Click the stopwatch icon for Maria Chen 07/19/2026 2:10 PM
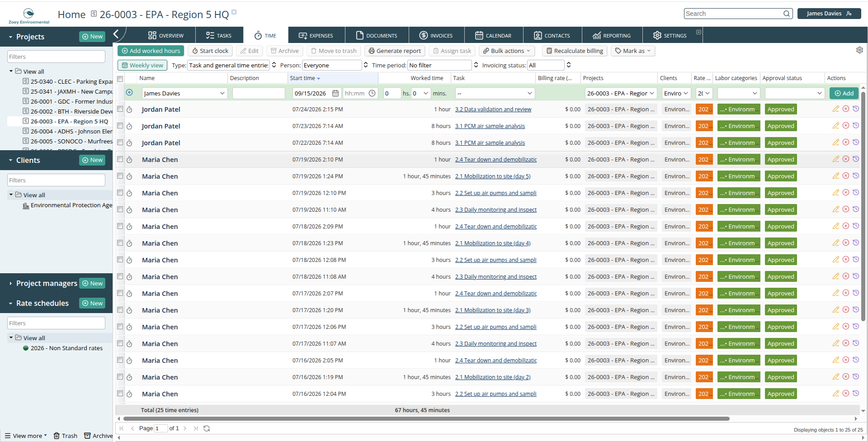This screenshot has height=442, width=868. coord(129,160)
